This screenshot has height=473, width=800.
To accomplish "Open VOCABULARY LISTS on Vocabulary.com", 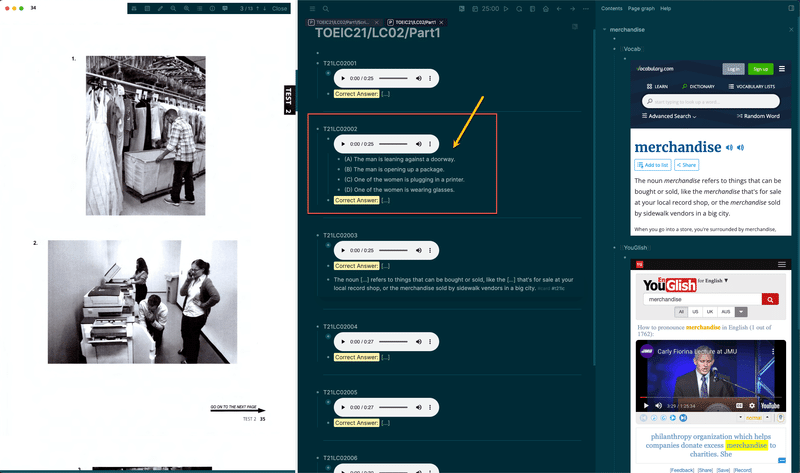I will point(752,87).
